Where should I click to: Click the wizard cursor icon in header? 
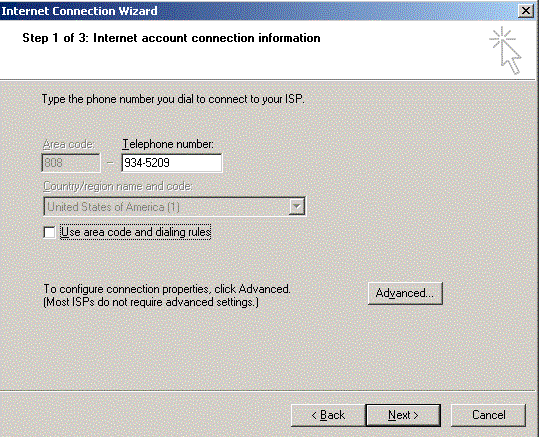coord(505,51)
